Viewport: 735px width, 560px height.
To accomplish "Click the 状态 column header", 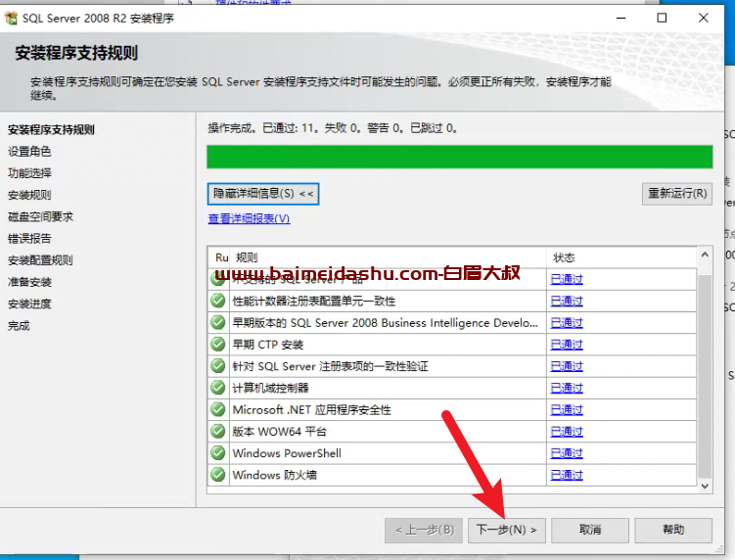I will 621,257.
